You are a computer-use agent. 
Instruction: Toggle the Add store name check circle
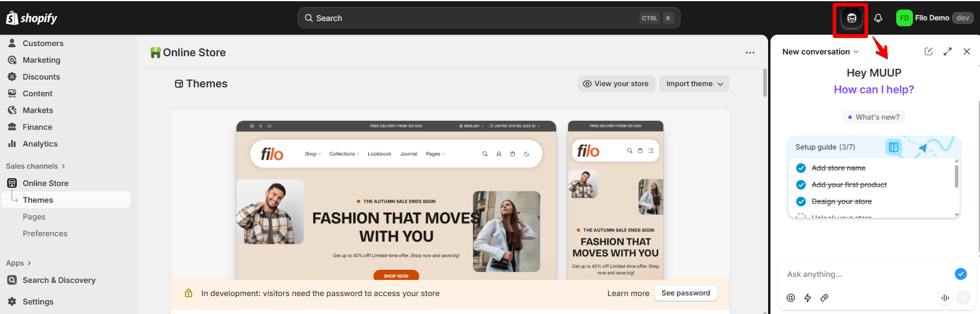(801, 168)
